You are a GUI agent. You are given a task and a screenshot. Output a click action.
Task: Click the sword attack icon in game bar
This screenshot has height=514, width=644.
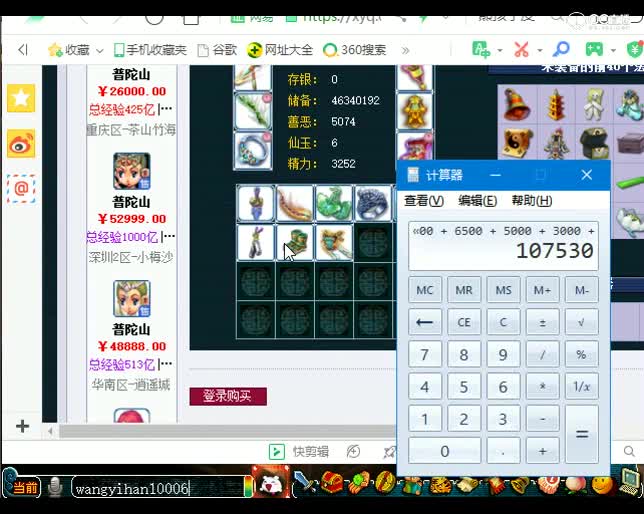pos(305,483)
